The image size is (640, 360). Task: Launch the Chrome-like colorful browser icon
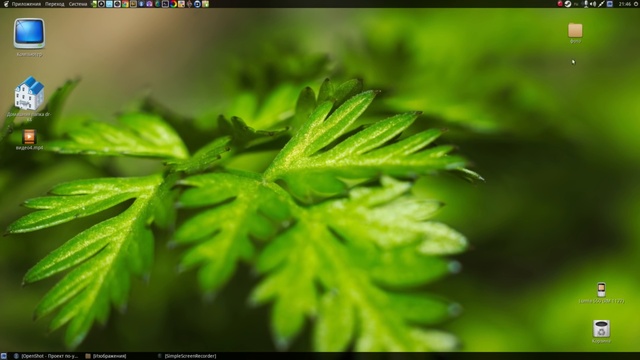point(125,4)
